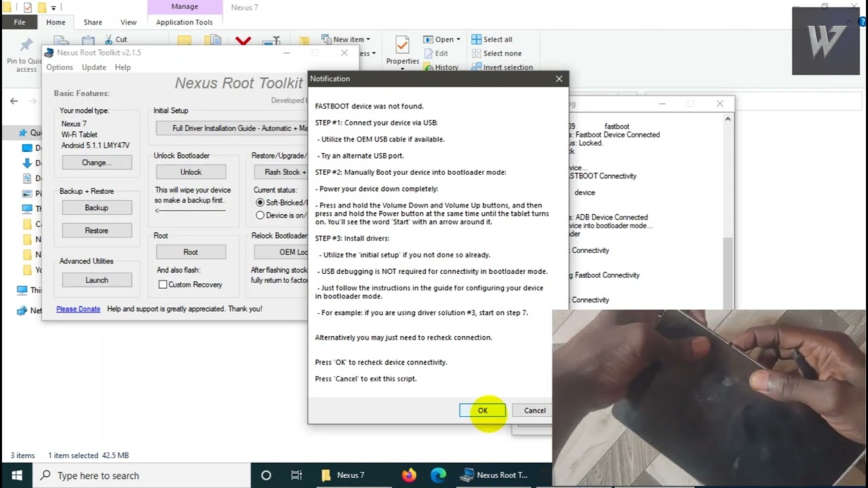Screen dimensions: 868x488
Task: Close the Notification dialog with X
Action: pos(559,79)
